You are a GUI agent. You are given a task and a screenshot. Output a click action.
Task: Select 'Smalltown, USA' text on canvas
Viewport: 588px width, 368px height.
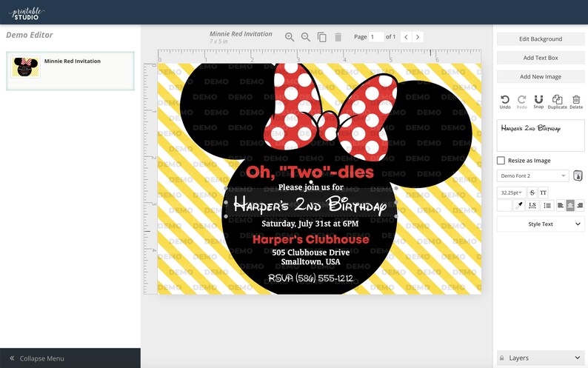coord(311,262)
